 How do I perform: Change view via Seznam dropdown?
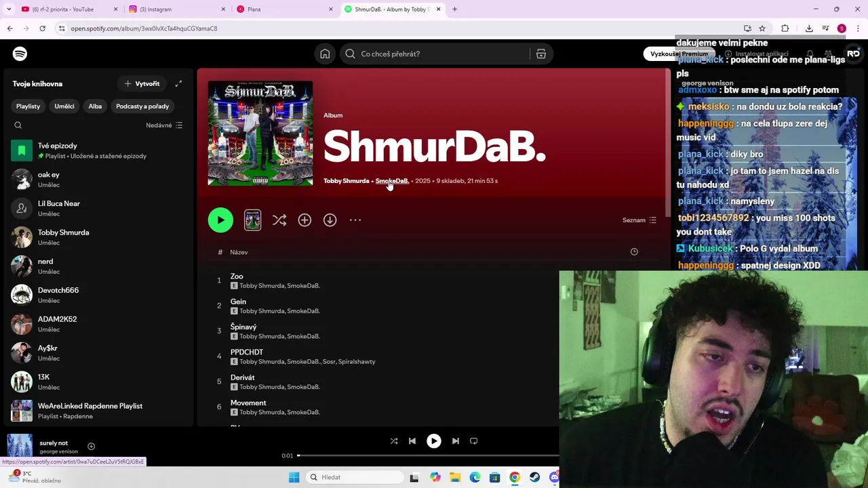click(x=639, y=220)
